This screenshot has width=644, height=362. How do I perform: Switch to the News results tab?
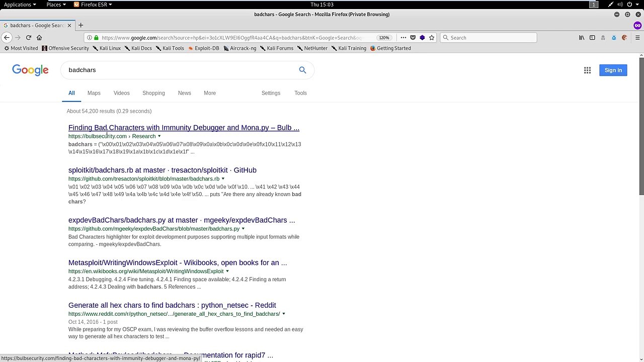pyautogui.click(x=184, y=93)
